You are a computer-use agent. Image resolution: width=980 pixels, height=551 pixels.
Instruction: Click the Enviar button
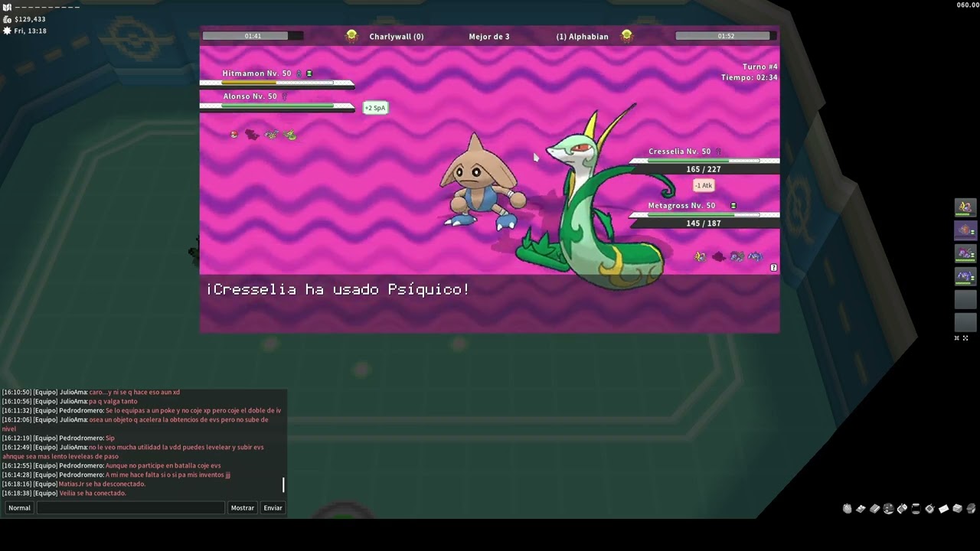pyautogui.click(x=273, y=507)
